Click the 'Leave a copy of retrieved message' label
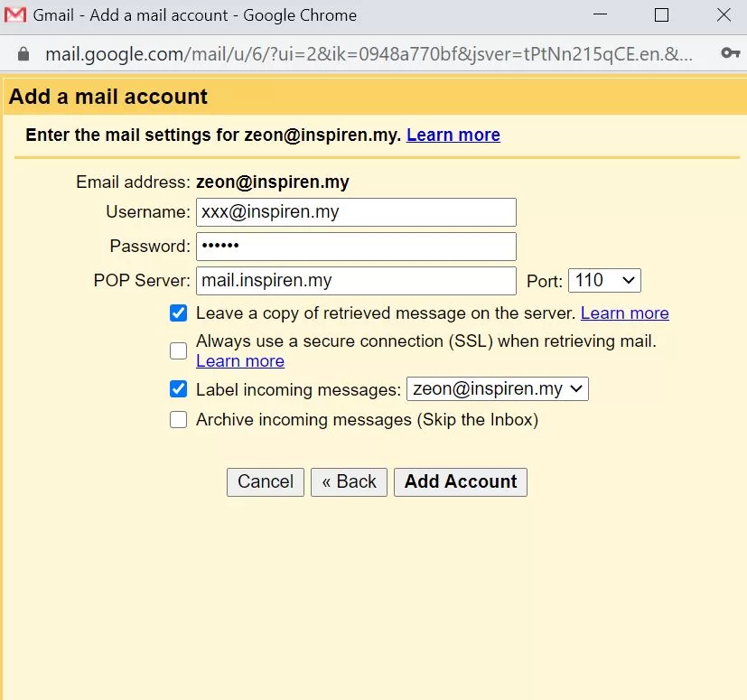Viewport: 747px width, 700px height. 386,313
